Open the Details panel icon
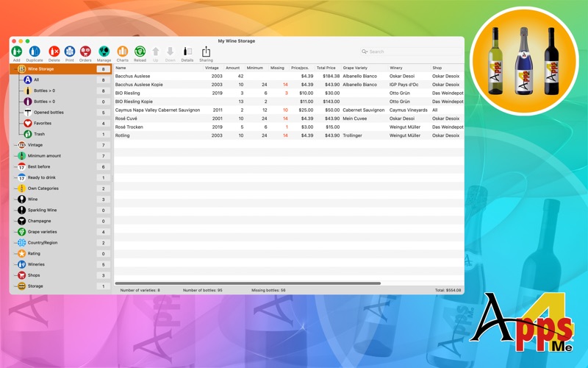Viewport: 588px width, 368px height. tap(187, 52)
